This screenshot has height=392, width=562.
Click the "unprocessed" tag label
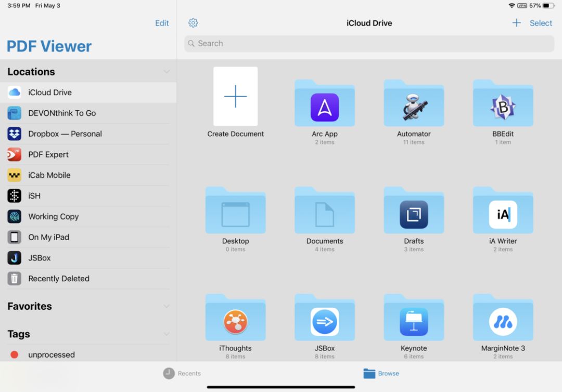pos(52,355)
